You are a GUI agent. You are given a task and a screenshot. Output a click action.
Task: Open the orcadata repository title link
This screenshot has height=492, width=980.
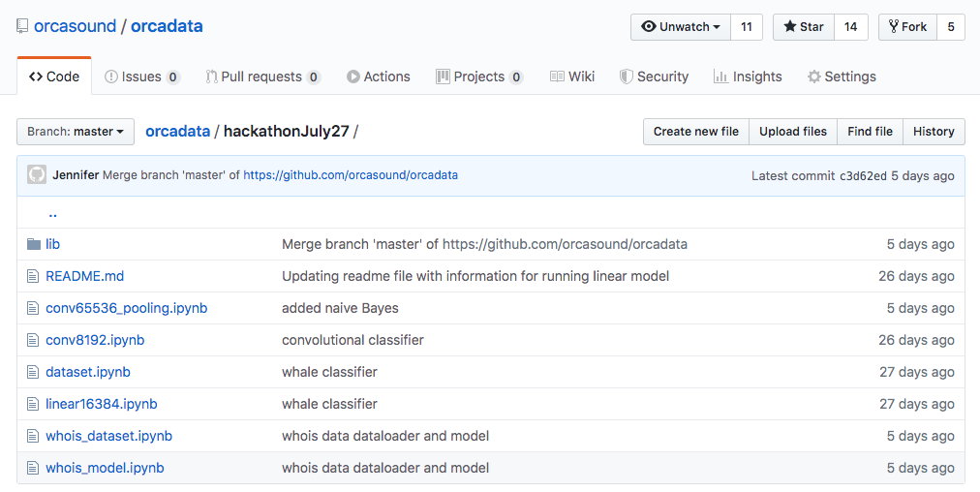click(167, 26)
